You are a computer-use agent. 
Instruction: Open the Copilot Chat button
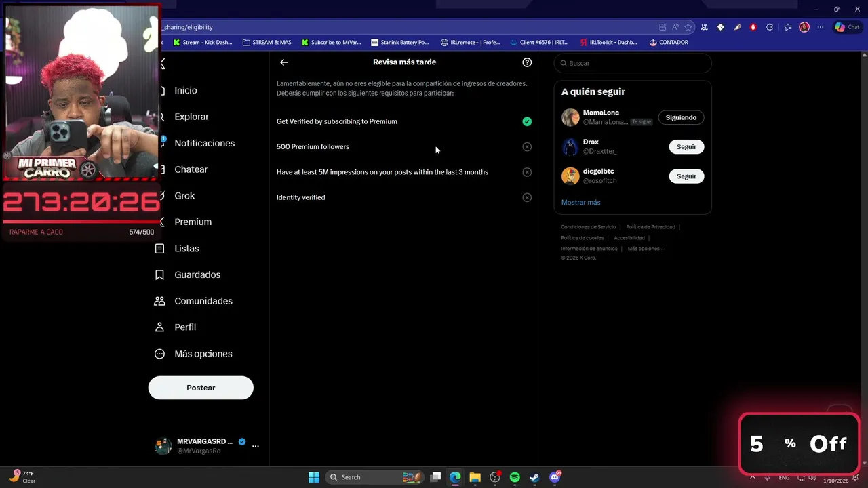(848, 27)
